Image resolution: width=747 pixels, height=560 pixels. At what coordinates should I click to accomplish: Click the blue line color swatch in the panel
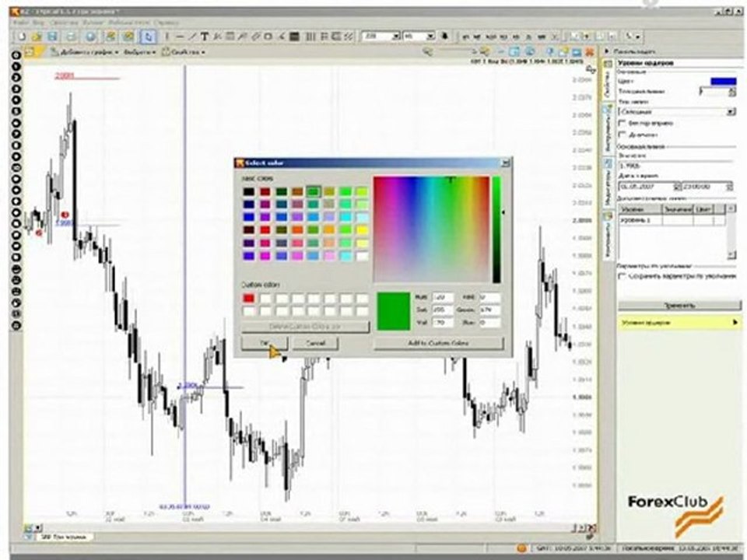pos(723,82)
